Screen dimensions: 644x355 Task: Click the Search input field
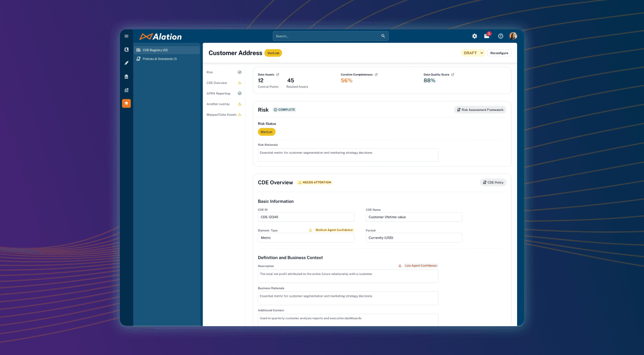[x=323, y=36]
